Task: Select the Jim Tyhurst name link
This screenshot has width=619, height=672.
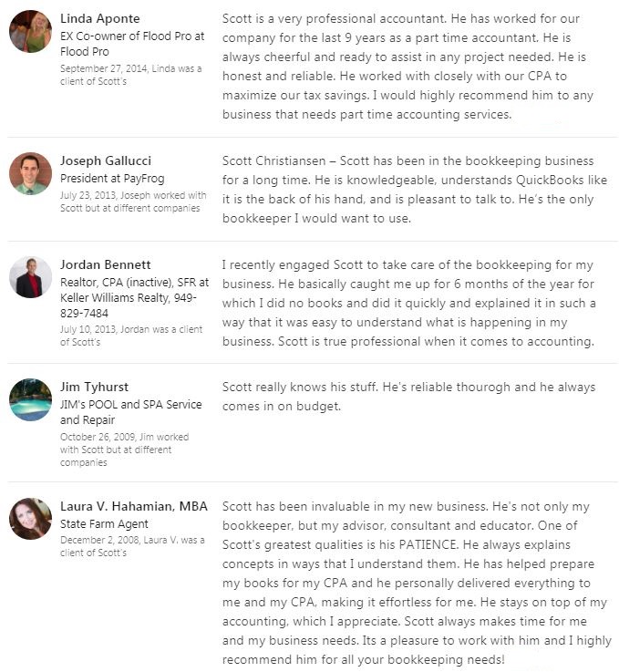Action: [94, 387]
